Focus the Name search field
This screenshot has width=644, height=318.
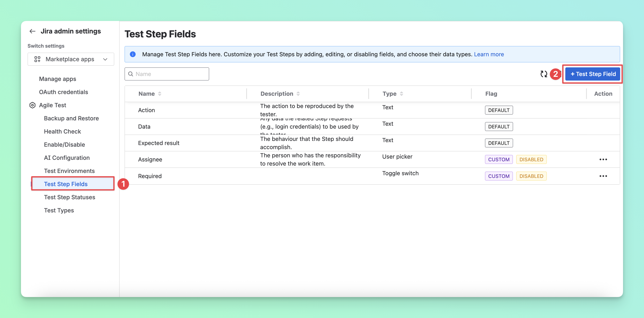pyautogui.click(x=167, y=74)
